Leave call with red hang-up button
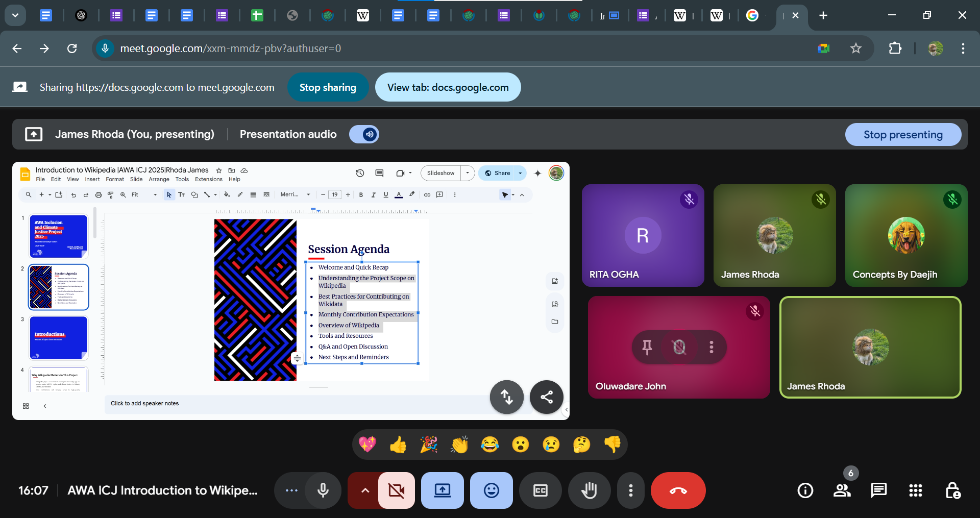The image size is (980, 518). pyautogui.click(x=678, y=490)
